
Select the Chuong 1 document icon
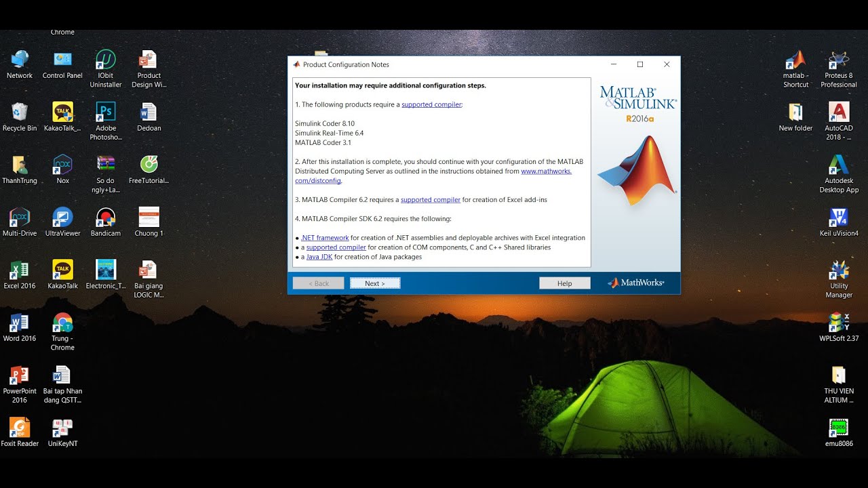(149, 222)
